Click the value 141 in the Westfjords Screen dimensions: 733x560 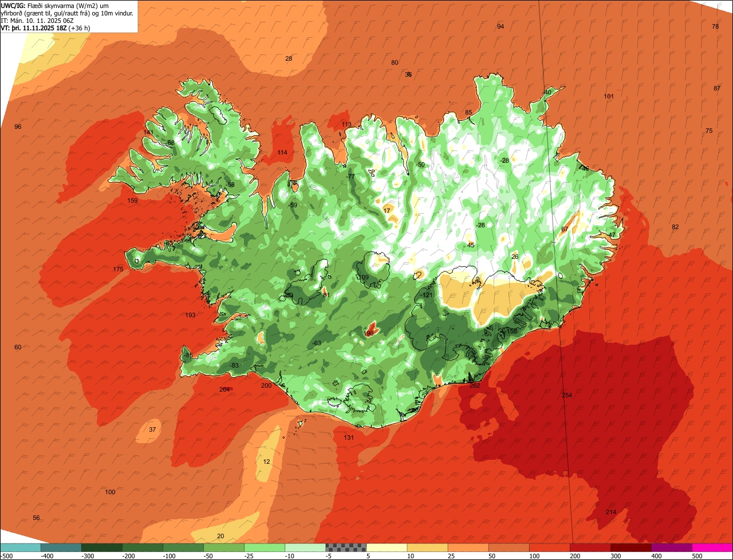(148, 132)
